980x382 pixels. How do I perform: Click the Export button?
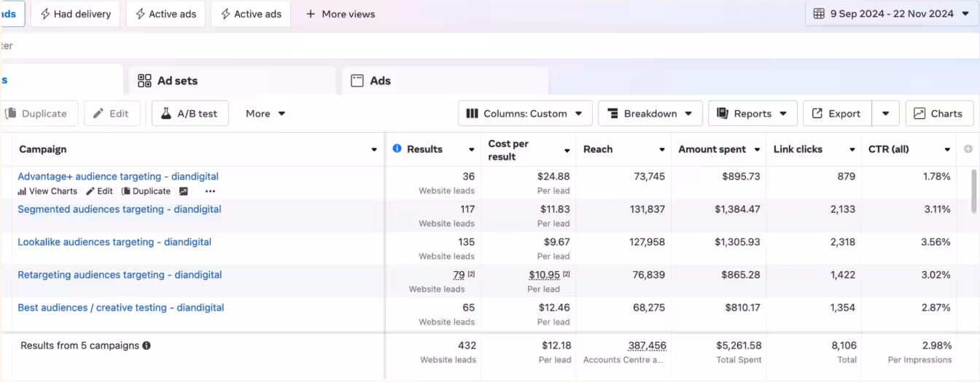pos(838,114)
